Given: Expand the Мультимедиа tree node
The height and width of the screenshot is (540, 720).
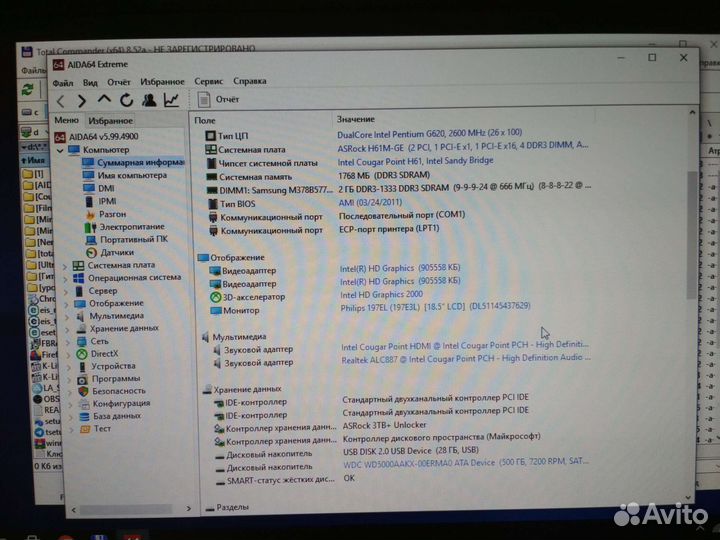Looking at the screenshot, I should [x=68, y=317].
